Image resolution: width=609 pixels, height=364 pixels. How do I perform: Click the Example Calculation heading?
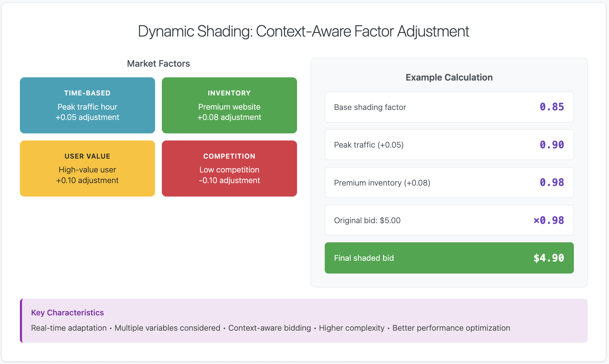(449, 77)
